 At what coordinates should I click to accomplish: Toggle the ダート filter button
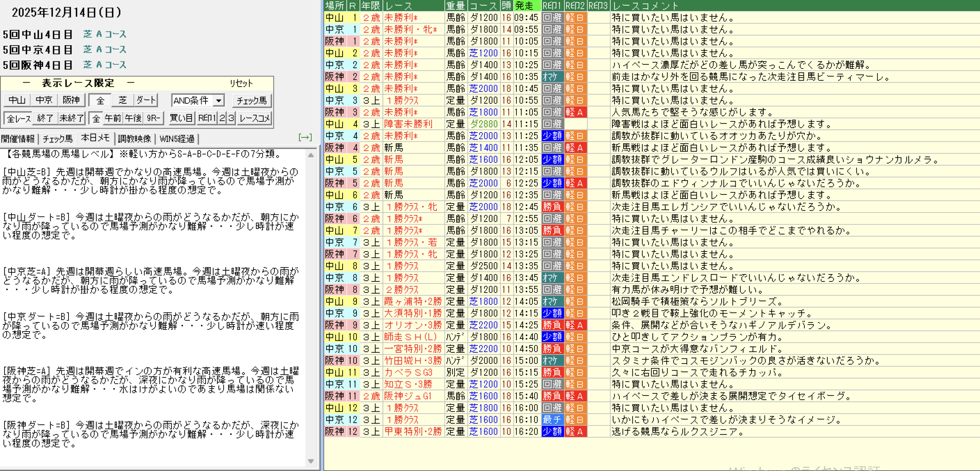[146, 100]
